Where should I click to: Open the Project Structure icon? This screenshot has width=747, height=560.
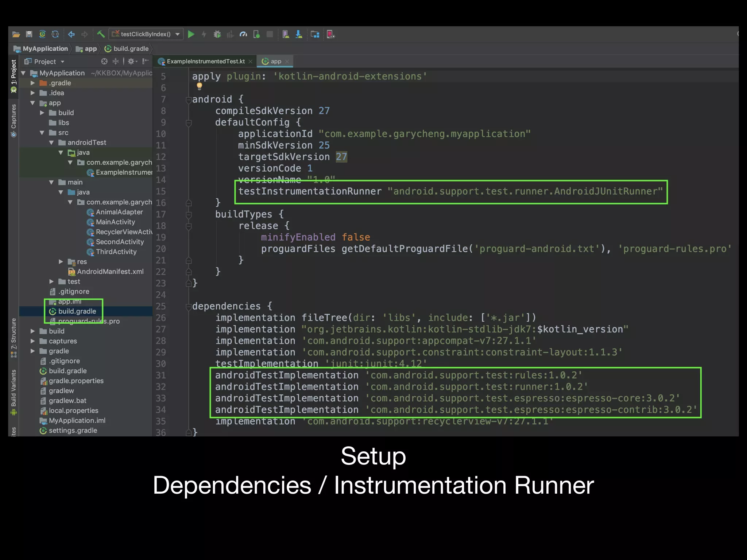click(x=315, y=34)
